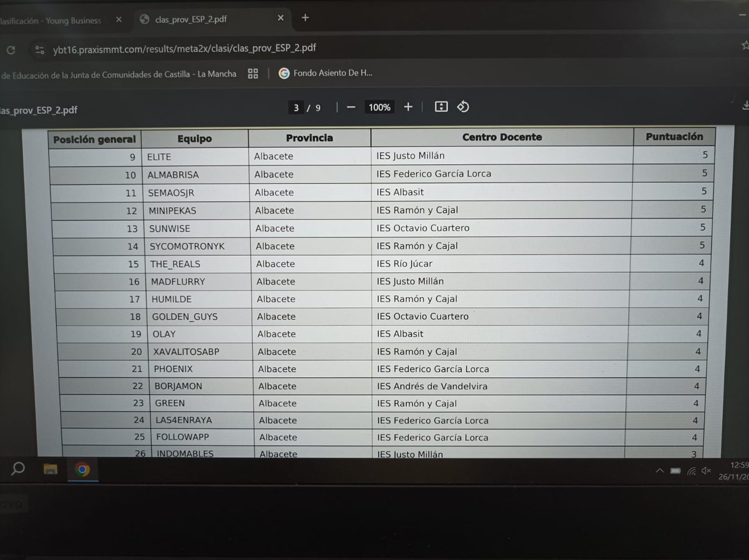The width and height of the screenshot is (749, 560).
Task: Show hidden tray icons chevron
Action: (x=660, y=471)
